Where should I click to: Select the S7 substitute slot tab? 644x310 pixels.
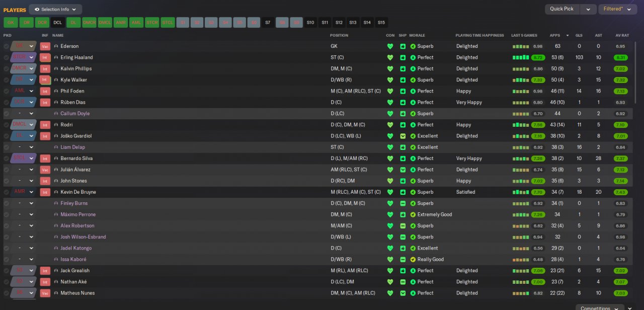point(268,23)
